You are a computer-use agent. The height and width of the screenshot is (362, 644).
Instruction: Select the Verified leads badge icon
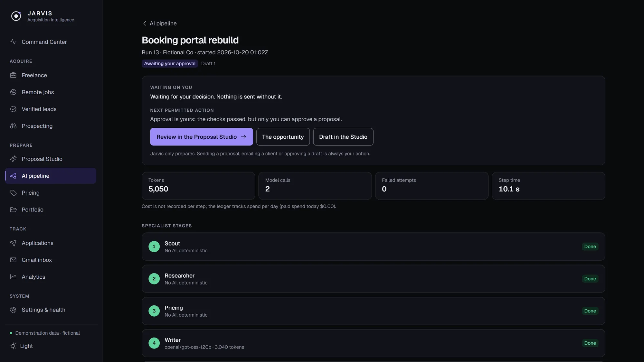coord(13,109)
